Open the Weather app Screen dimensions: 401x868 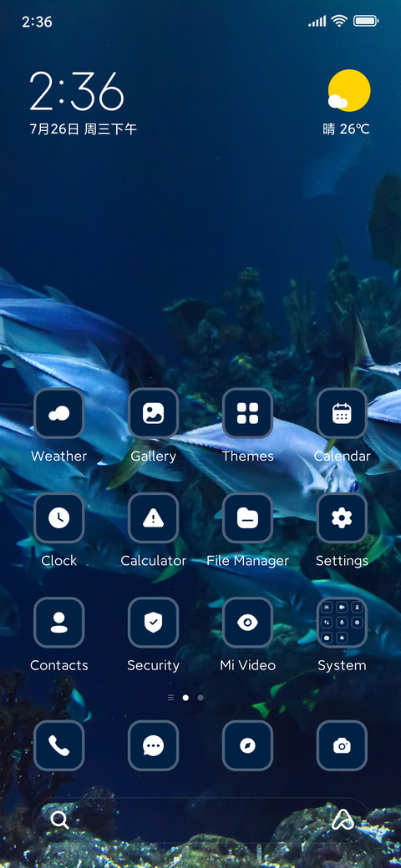coord(58,413)
